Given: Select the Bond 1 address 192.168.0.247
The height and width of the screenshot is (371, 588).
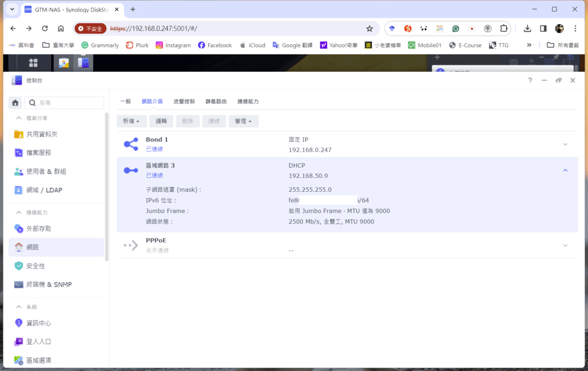Looking at the screenshot, I should pyautogui.click(x=310, y=150).
